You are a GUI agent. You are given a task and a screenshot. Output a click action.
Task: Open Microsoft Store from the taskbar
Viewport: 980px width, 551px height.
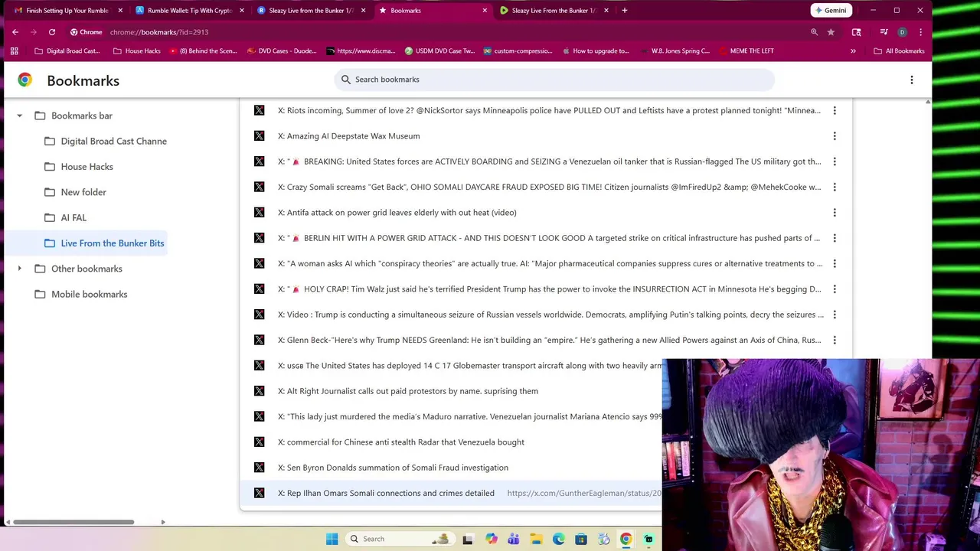[581, 539]
